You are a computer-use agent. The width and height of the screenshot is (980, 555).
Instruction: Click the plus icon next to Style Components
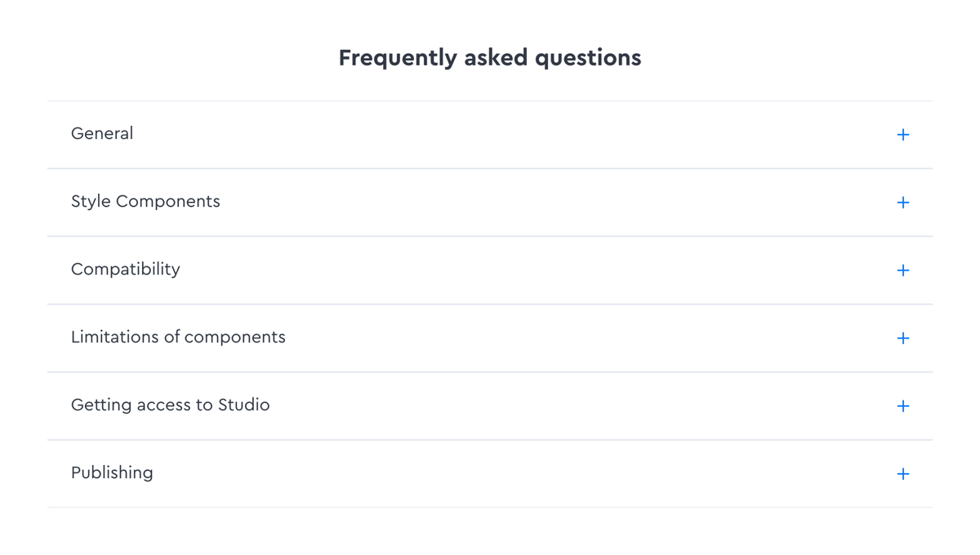pos(903,202)
